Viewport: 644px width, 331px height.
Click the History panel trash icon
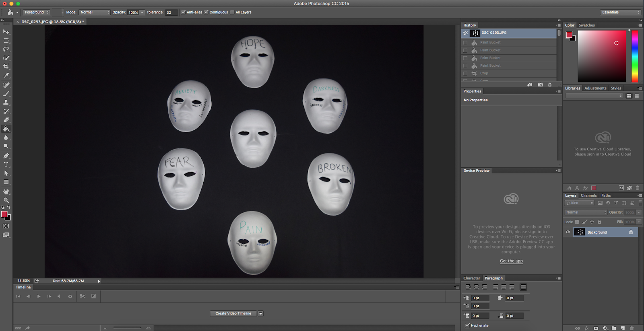coord(550,85)
